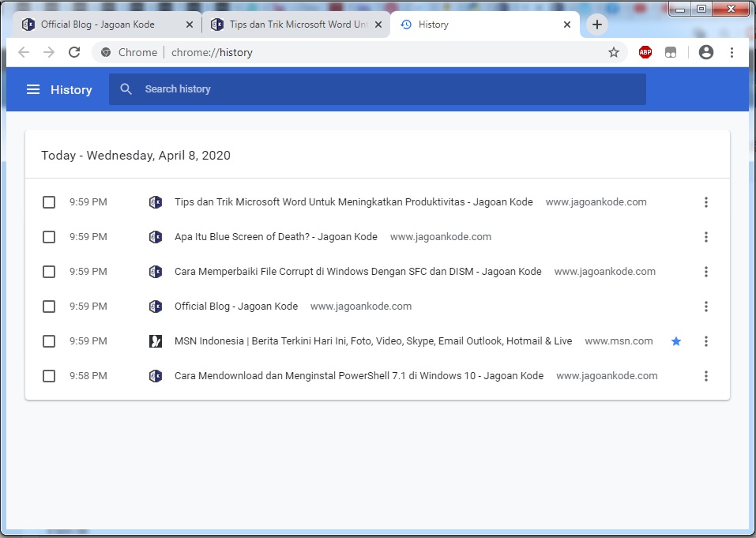Close the Chrome window

tap(731, 9)
